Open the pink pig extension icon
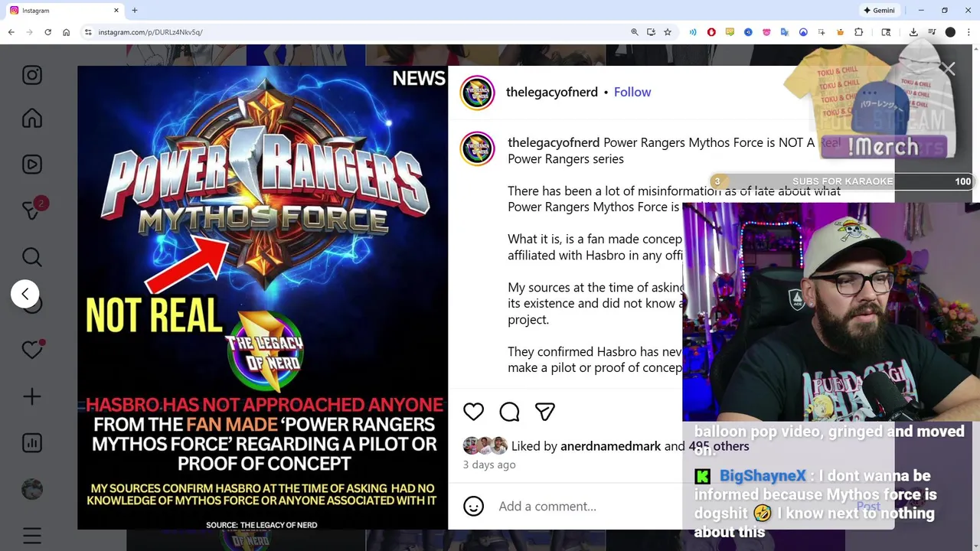The image size is (980, 551). 766,32
